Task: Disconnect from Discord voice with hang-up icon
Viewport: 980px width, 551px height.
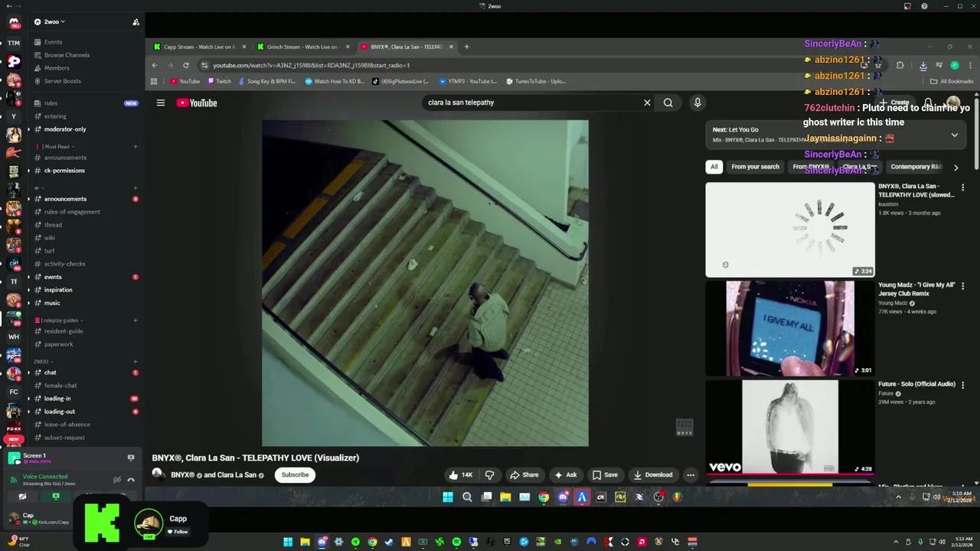Action: point(131,480)
